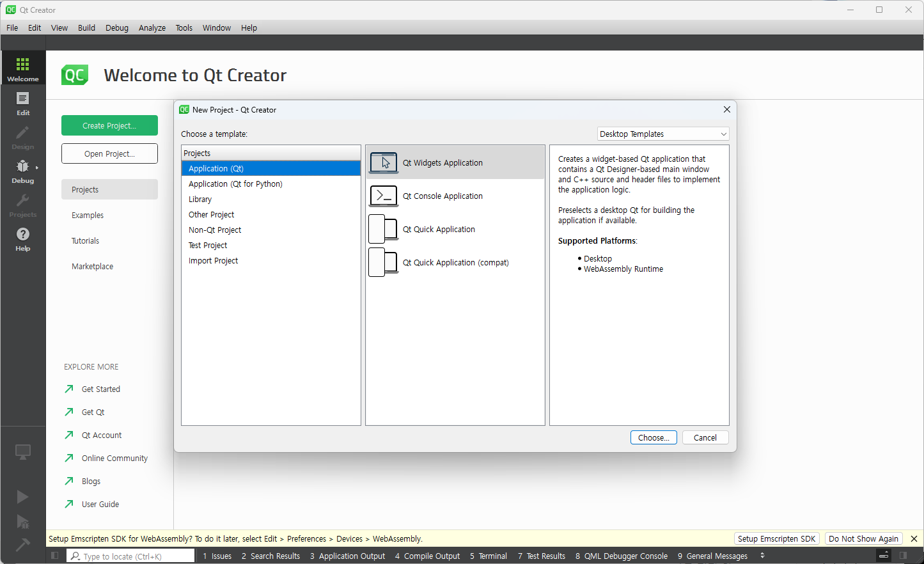Image resolution: width=924 pixels, height=564 pixels.
Task: Select the Other Project category
Action: (x=271, y=214)
